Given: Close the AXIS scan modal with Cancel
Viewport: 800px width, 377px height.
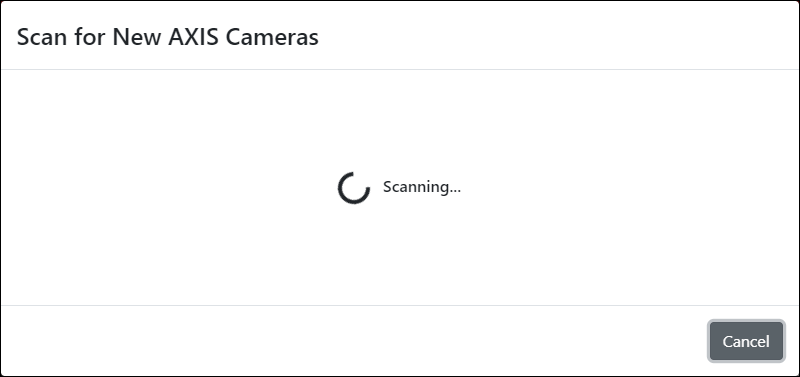Looking at the screenshot, I should point(746,341).
